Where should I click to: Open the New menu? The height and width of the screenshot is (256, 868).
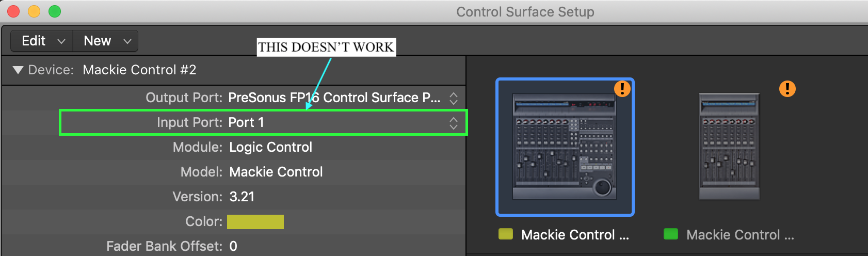tap(106, 41)
